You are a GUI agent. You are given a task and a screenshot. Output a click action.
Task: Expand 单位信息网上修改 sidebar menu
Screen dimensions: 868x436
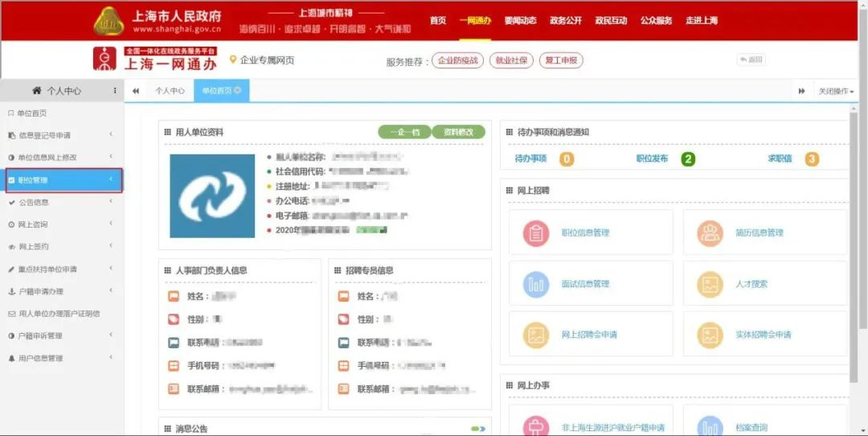(62, 158)
